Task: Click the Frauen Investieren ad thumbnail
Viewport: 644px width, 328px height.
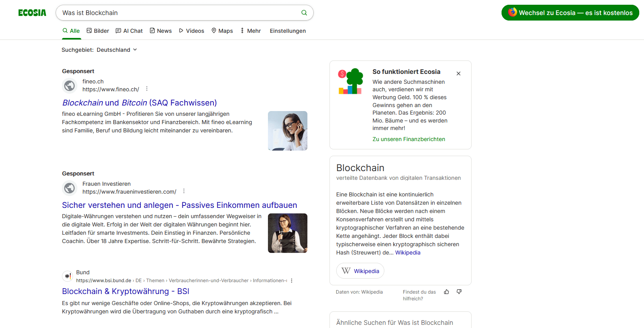Action: click(288, 233)
